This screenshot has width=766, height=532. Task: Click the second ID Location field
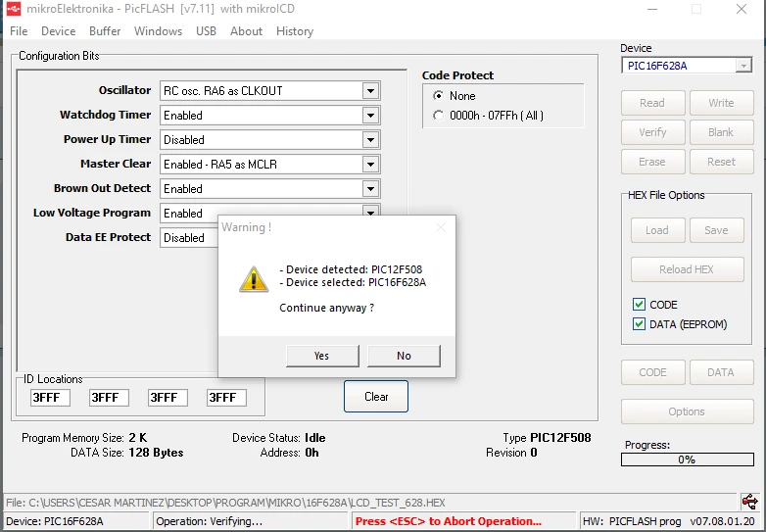point(109,397)
